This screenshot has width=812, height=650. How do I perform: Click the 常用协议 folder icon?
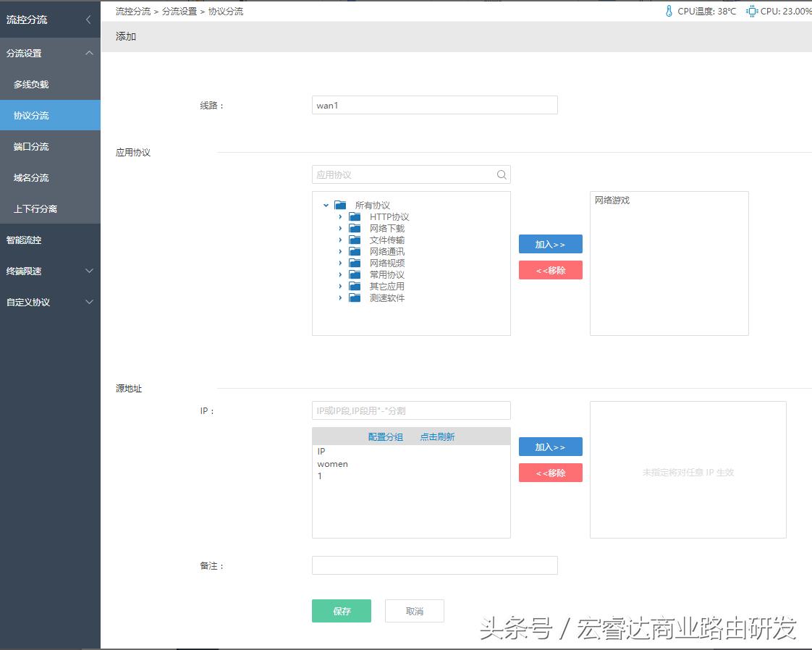pyautogui.click(x=355, y=274)
